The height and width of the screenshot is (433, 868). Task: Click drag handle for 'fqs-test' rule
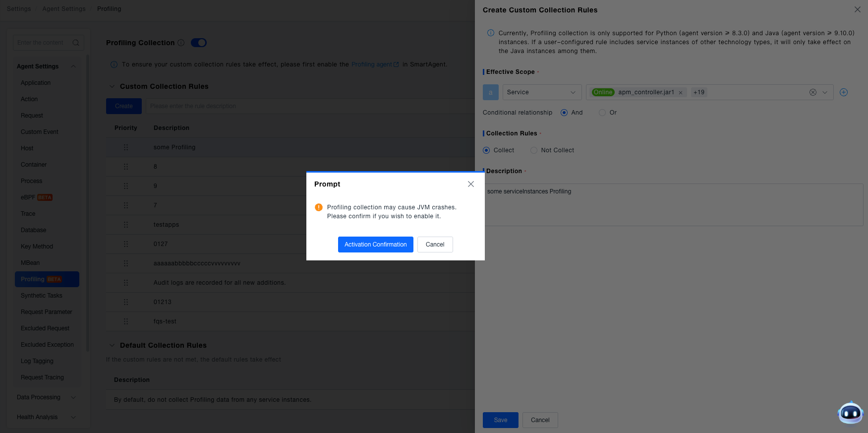click(126, 321)
